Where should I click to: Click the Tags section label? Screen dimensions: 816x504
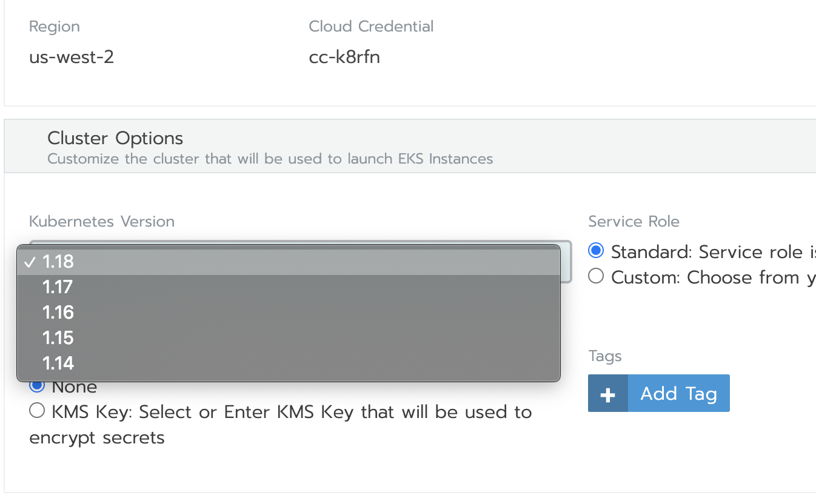pyautogui.click(x=604, y=356)
